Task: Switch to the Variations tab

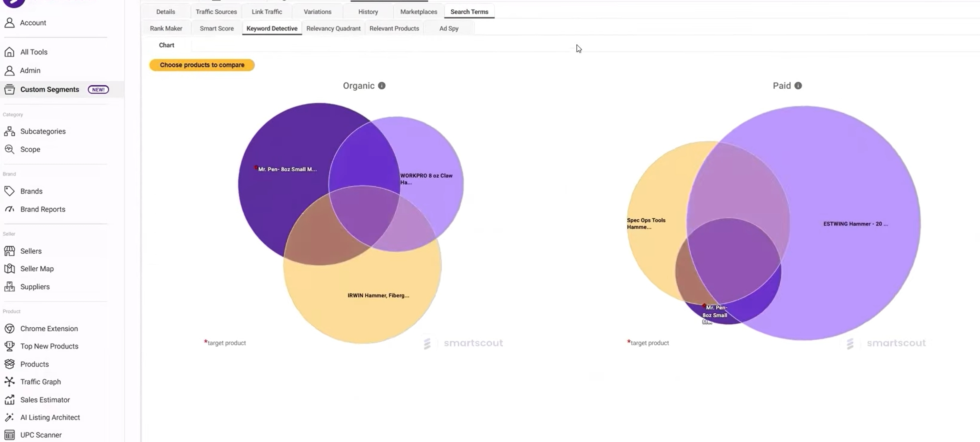Action: pyautogui.click(x=317, y=12)
